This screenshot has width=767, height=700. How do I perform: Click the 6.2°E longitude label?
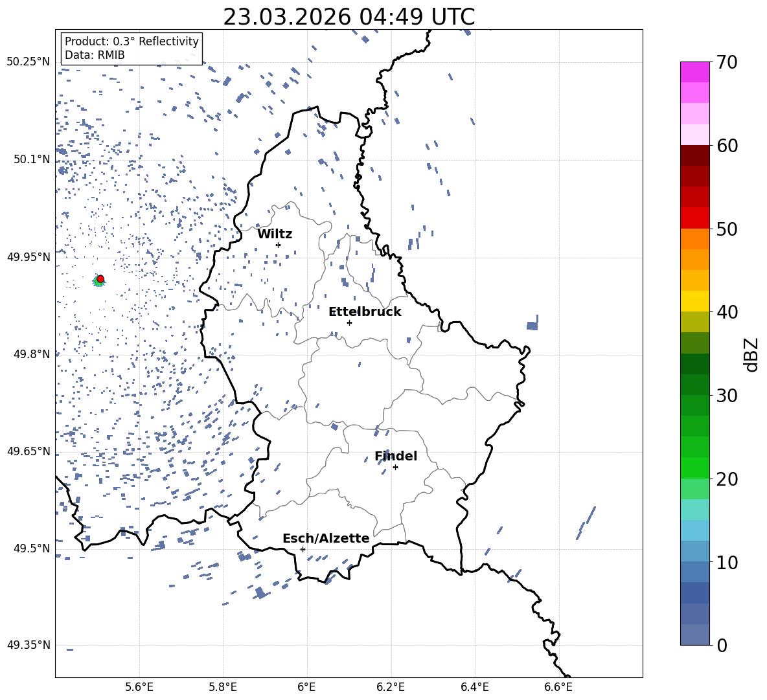[x=391, y=687]
